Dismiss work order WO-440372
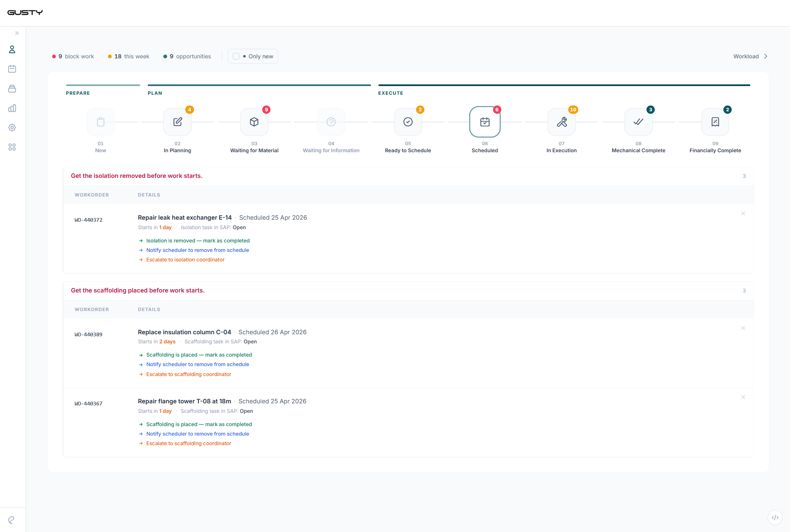Viewport: 790px width, 532px height. click(743, 213)
